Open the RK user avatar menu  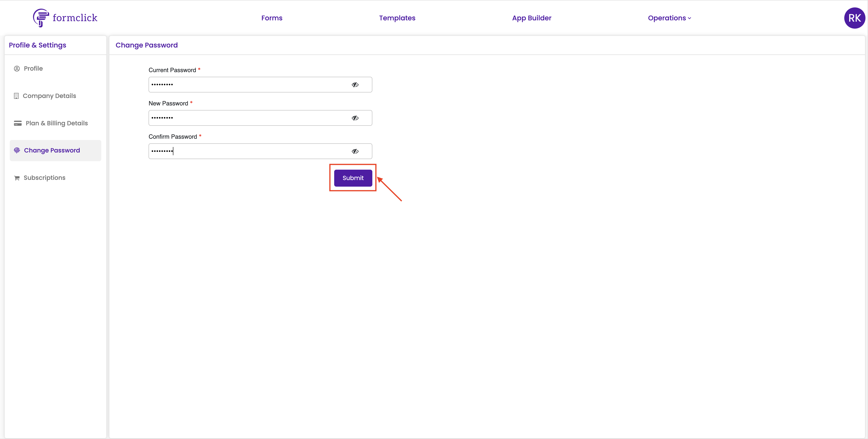(854, 18)
